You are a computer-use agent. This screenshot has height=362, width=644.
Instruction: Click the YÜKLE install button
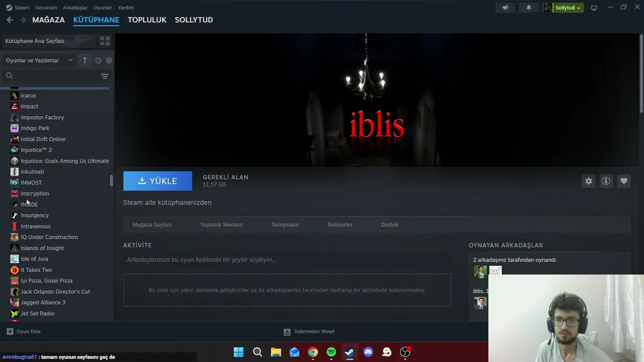157,181
